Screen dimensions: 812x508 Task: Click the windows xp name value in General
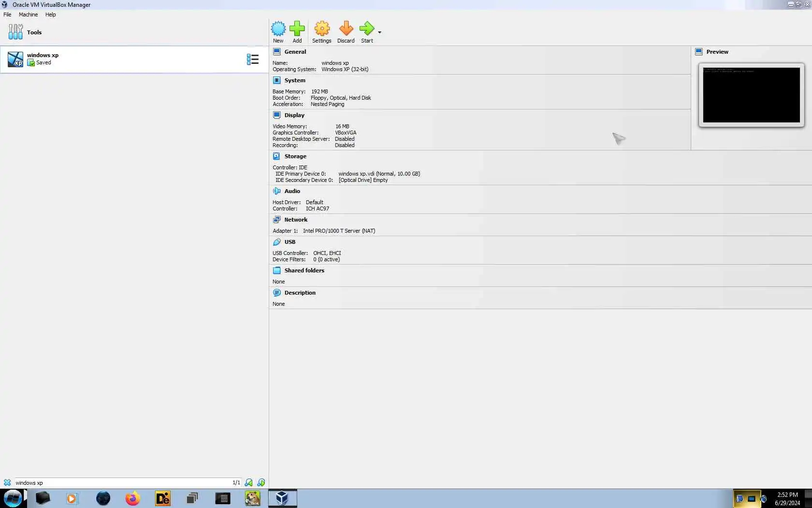pyautogui.click(x=335, y=63)
